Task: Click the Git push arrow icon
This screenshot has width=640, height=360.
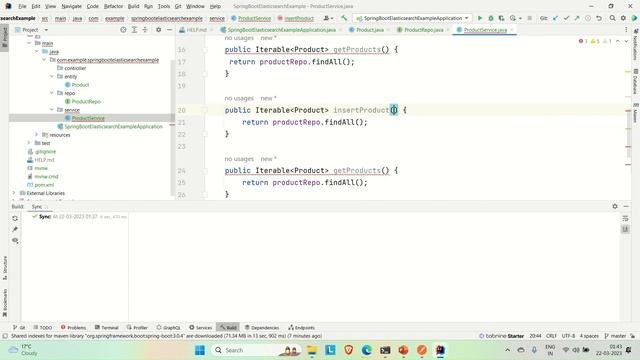Action: tap(577, 18)
